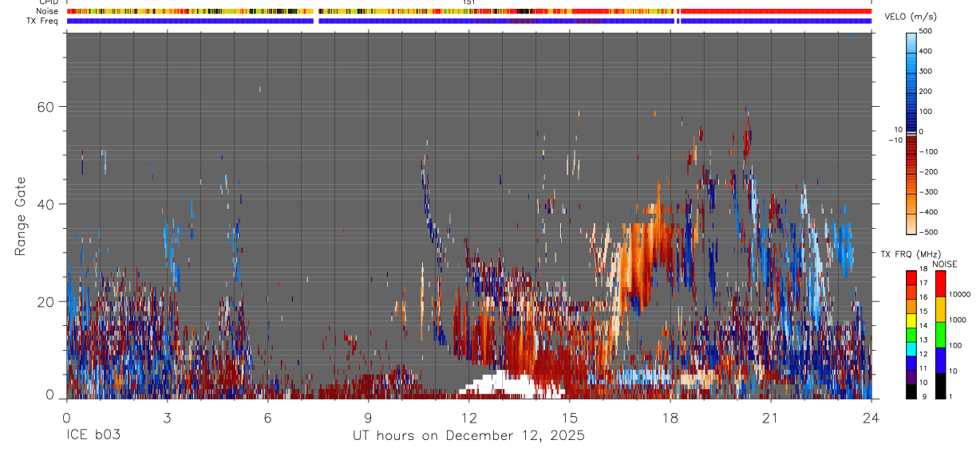Click the ICE b03 radar label
This screenshot has width=980, height=452.
click(x=93, y=436)
